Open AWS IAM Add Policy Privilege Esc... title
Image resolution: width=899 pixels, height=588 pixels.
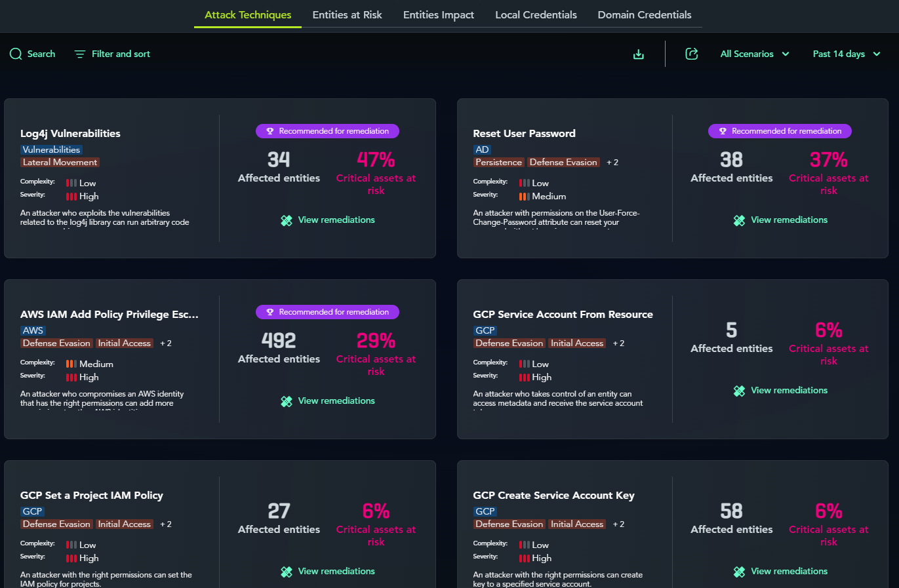[109, 314]
